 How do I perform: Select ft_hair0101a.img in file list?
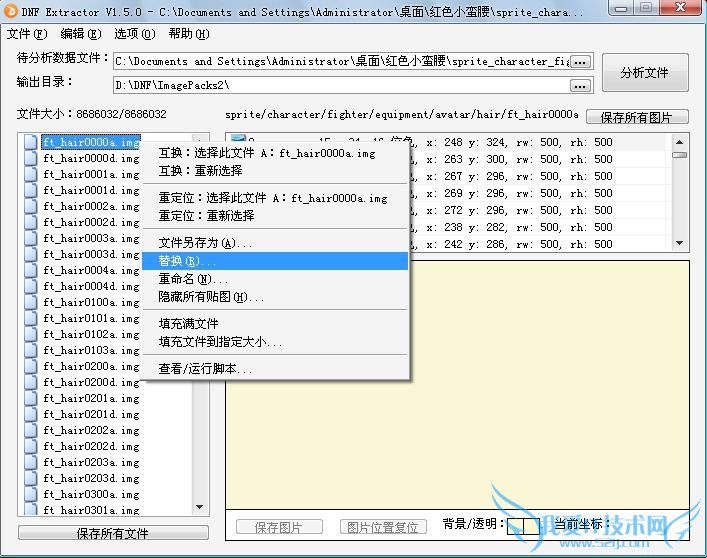(91, 318)
